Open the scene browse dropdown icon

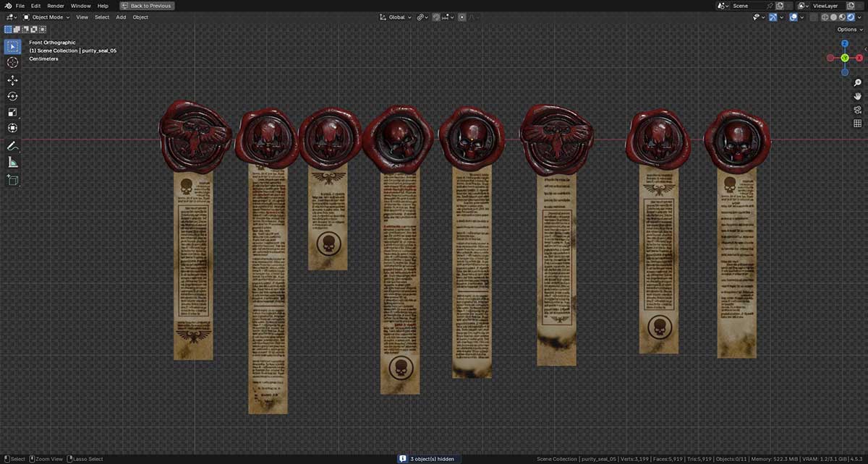point(723,6)
